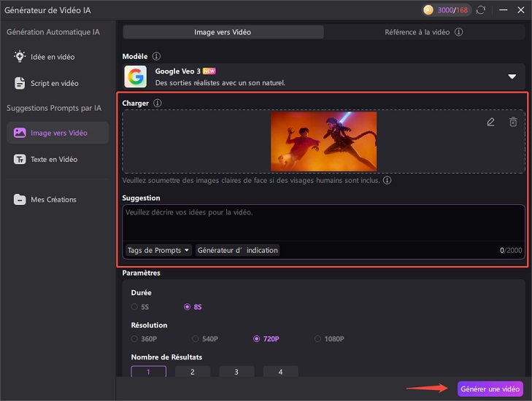Click the lightbulb icon for Idée en vidéo
Viewport: 532px width, 401px height.
[20, 56]
